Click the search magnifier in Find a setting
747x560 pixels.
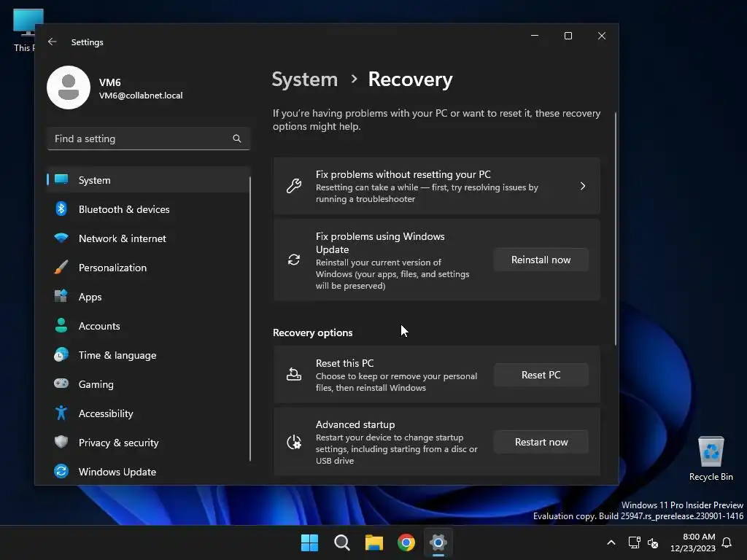(x=237, y=139)
